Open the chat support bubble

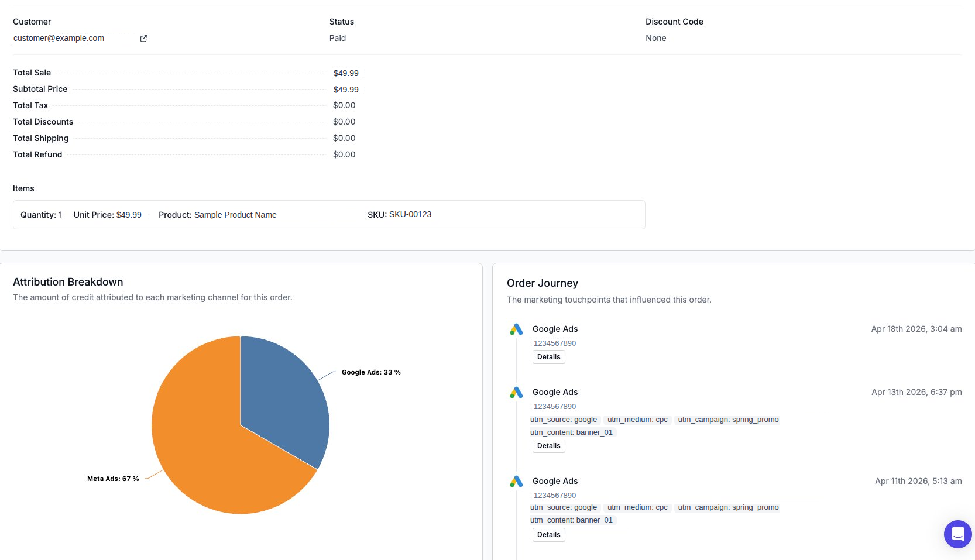[957, 534]
